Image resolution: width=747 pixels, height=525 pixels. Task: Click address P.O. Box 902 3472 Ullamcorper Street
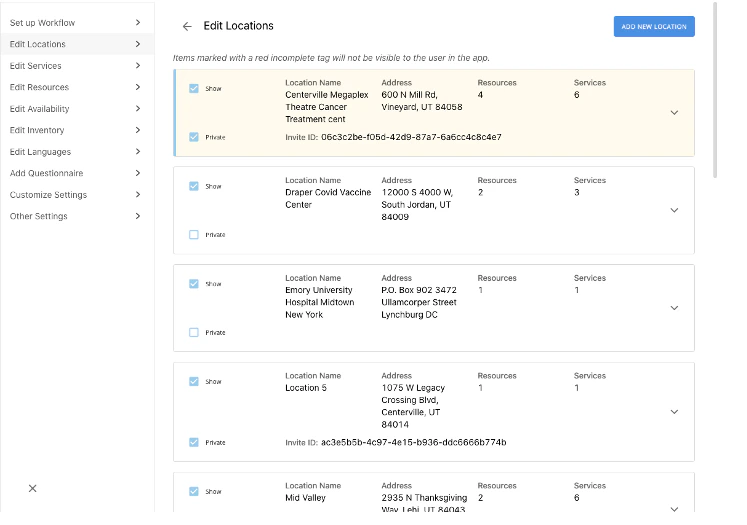[419, 303]
